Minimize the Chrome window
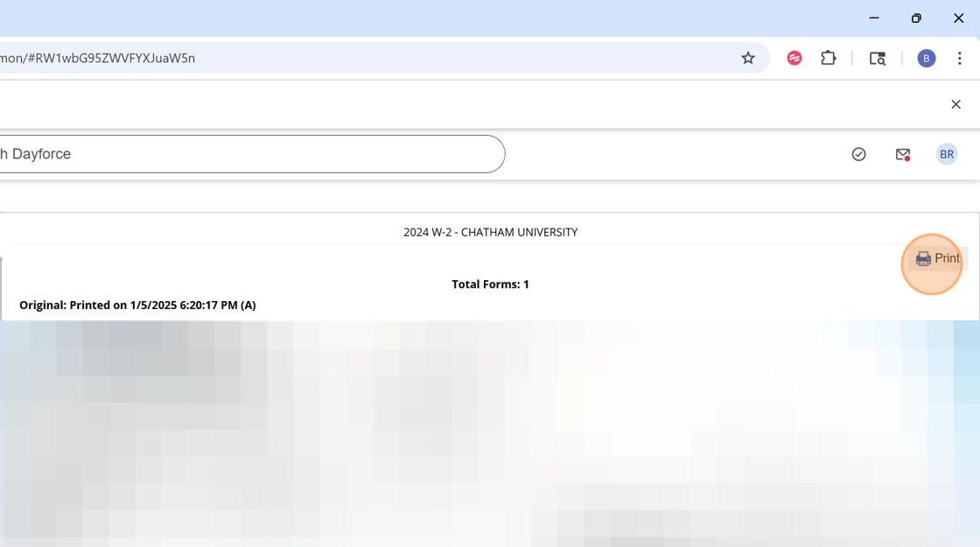 pos(874,18)
